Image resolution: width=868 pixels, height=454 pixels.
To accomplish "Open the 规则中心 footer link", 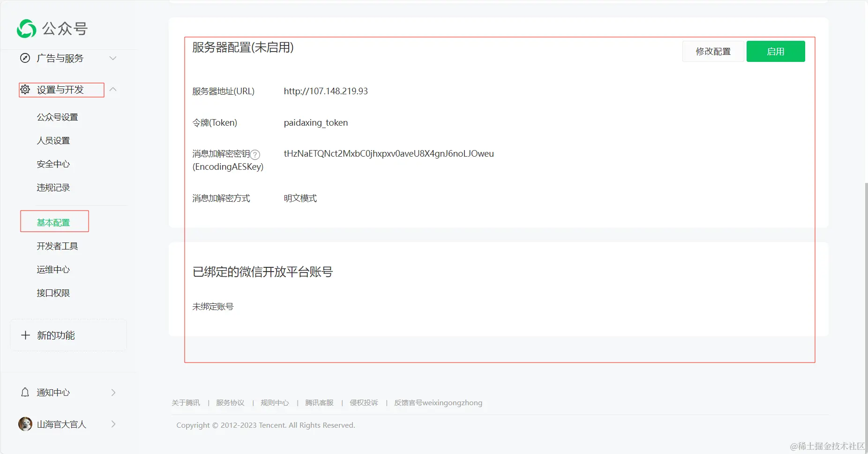I will tap(275, 403).
